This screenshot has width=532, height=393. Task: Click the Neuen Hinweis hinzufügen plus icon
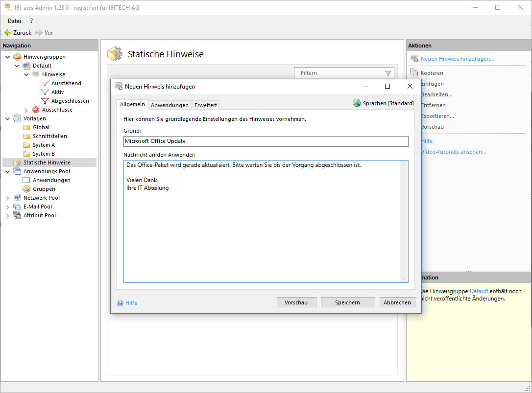[x=414, y=59]
